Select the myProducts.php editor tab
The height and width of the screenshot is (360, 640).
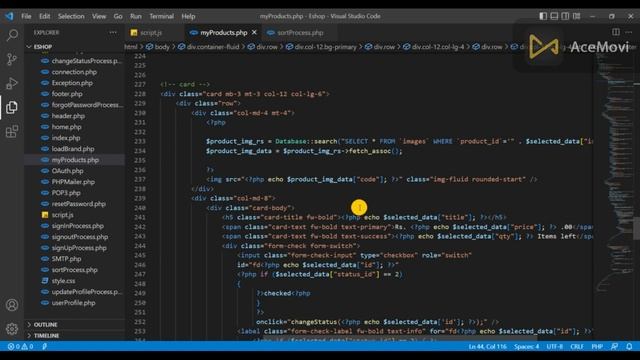pos(224,32)
